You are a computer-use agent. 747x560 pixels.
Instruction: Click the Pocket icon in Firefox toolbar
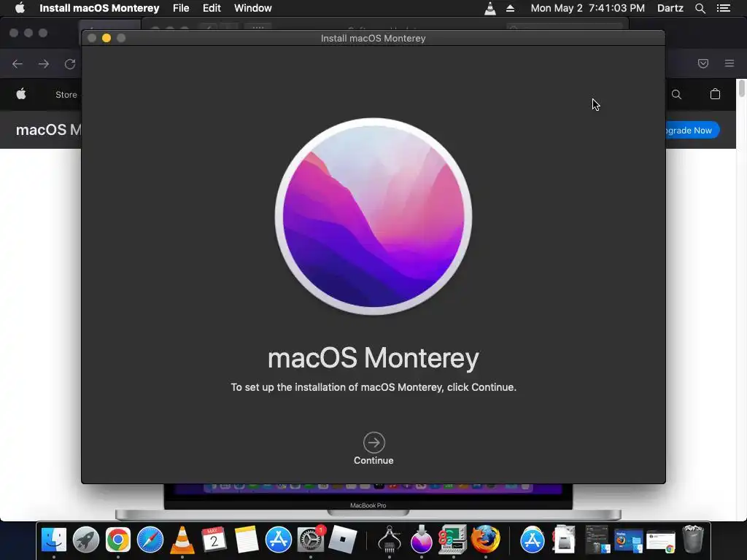coord(703,63)
